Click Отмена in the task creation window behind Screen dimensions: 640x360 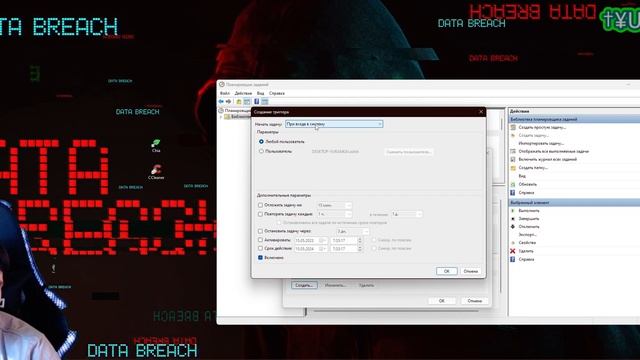pos(474,301)
